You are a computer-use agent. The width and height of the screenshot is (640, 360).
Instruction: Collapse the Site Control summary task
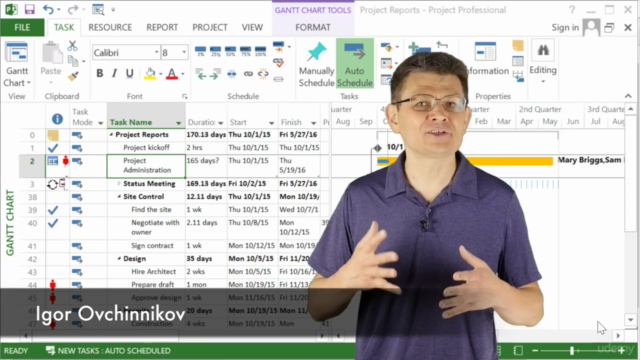(119, 197)
